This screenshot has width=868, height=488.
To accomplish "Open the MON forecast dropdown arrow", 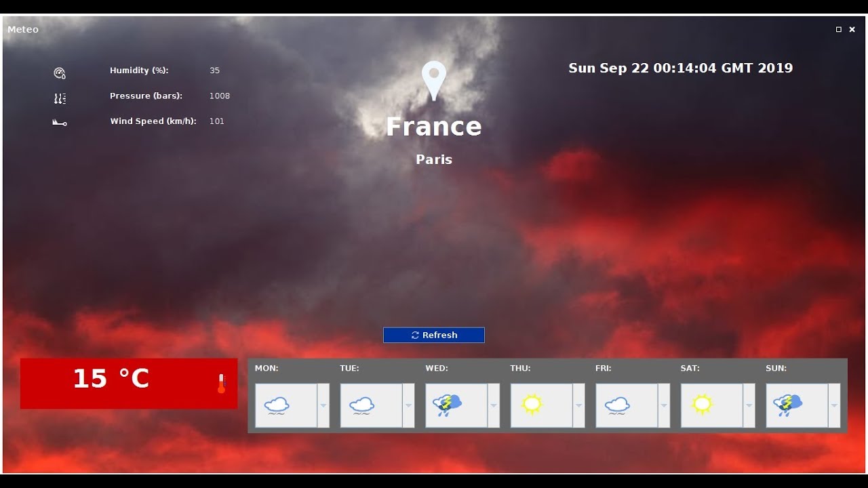I will [x=323, y=405].
